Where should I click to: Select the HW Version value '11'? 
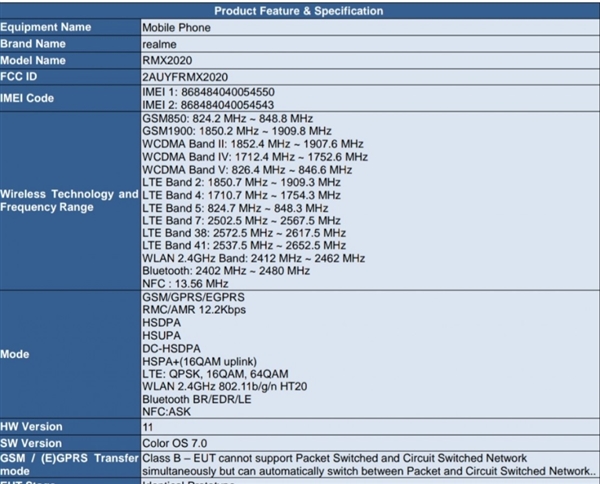pyautogui.click(x=148, y=427)
